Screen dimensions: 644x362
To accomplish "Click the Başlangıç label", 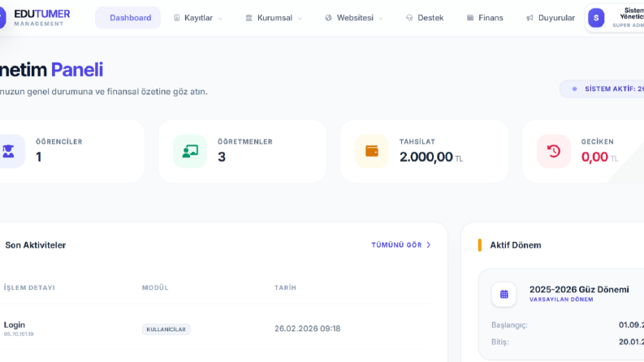I will [x=509, y=325].
